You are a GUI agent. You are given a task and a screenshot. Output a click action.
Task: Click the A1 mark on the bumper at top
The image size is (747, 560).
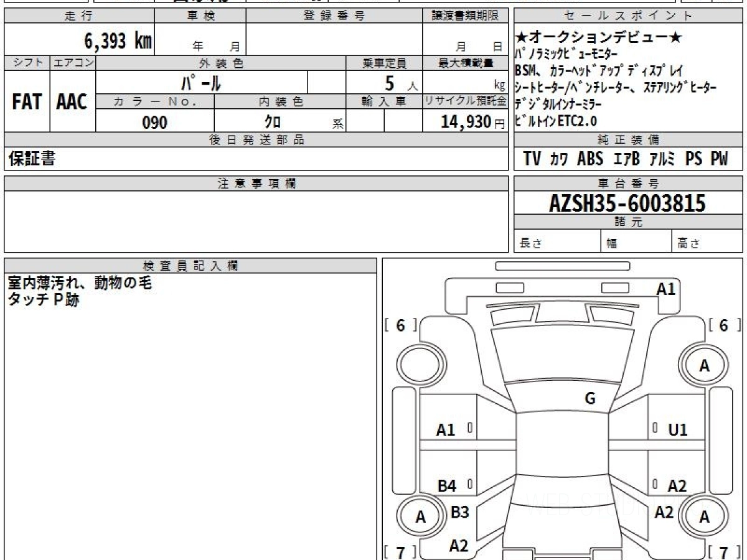(666, 289)
